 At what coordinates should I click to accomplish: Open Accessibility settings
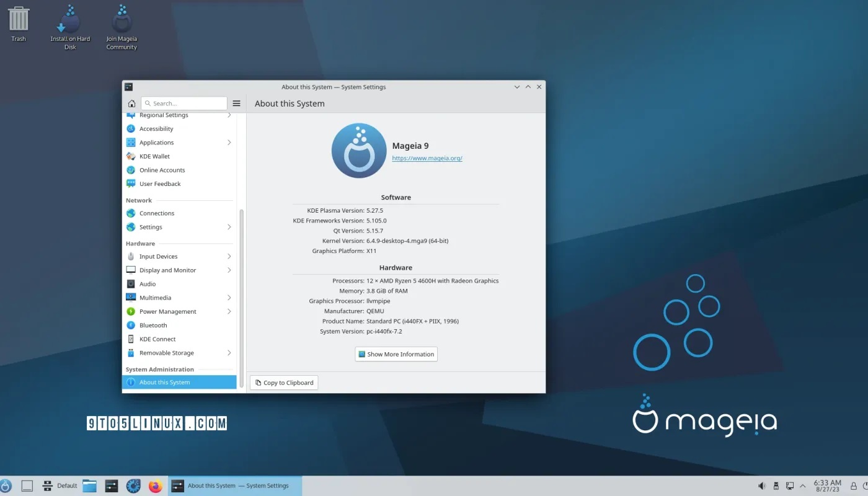(180, 129)
